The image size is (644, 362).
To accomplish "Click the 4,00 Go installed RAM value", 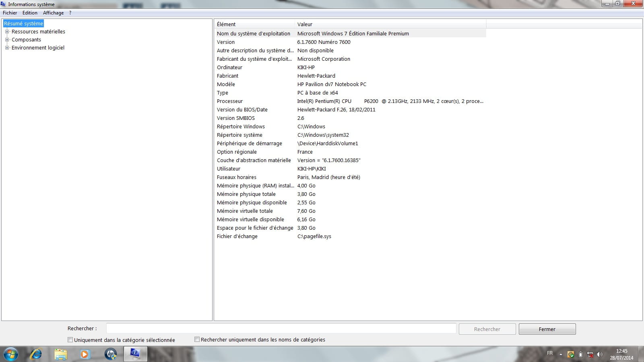I will point(306,185).
